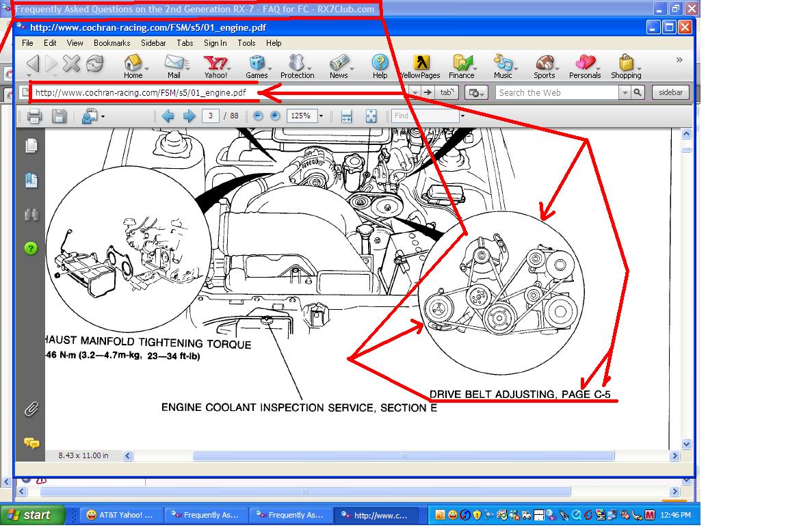Open the Tools menu

pyautogui.click(x=246, y=43)
